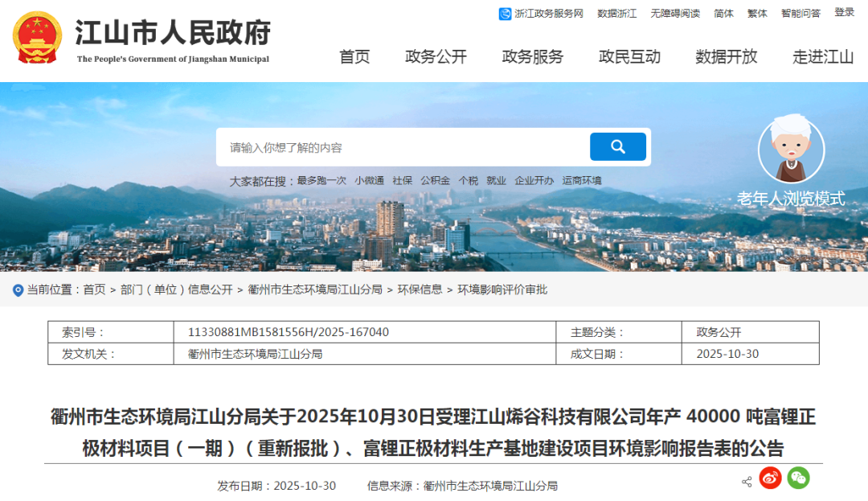The image size is (868, 501).
Task: Enable 无障碍阅读 accessibility reading mode
Action: [x=675, y=14]
